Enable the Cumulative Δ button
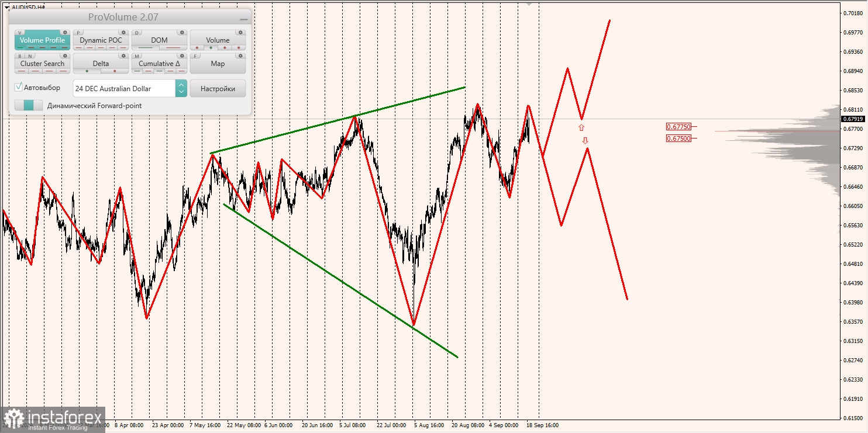 click(159, 63)
